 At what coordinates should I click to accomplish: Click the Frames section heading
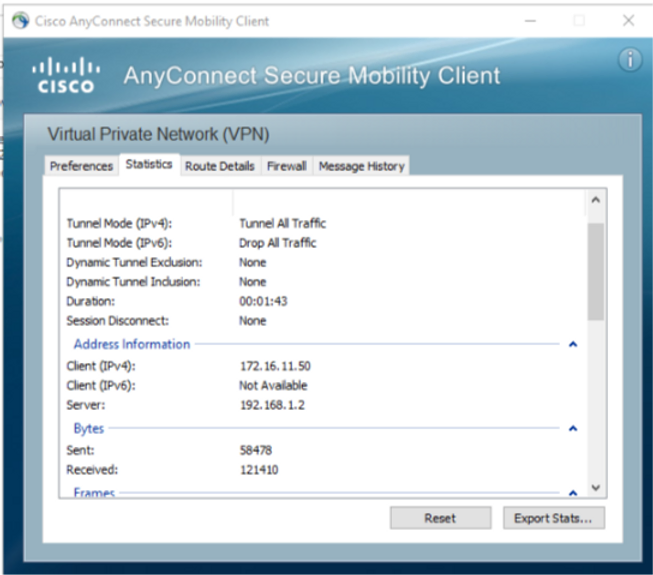pyautogui.click(x=94, y=493)
